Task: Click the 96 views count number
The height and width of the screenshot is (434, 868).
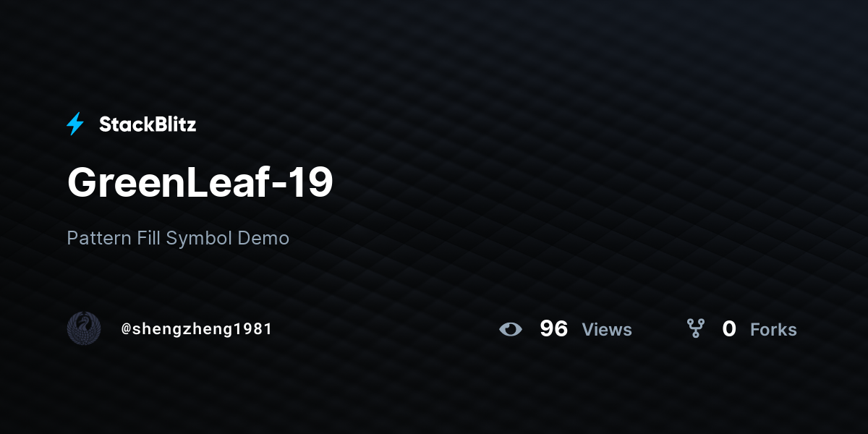Action: pos(554,329)
